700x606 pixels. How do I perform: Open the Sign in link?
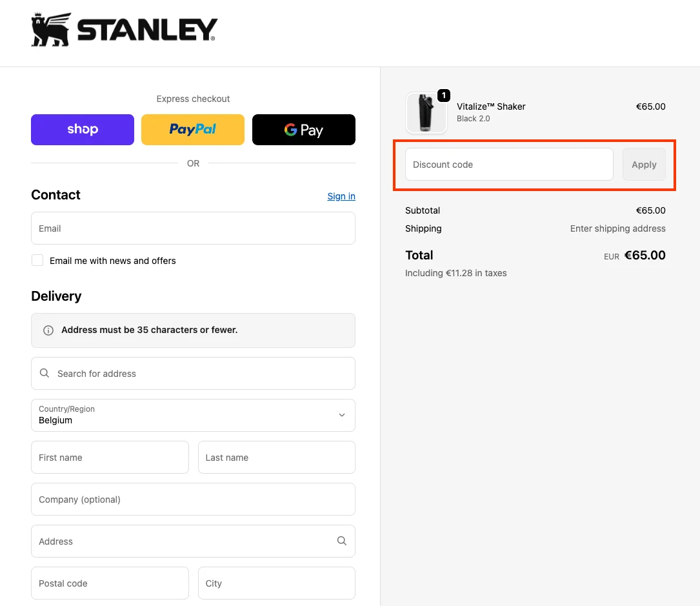[x=341, y=196]
